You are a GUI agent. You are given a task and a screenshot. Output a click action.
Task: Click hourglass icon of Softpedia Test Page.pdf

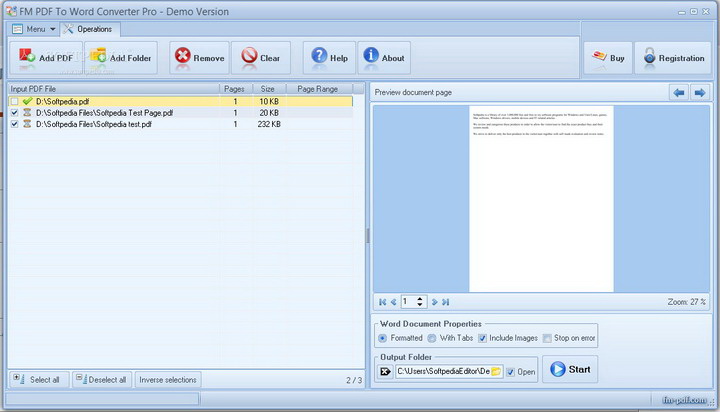(27, 113)
